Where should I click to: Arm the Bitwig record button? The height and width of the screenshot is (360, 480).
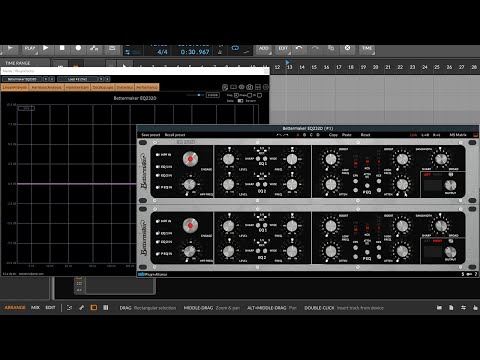(x=78, y=48)
